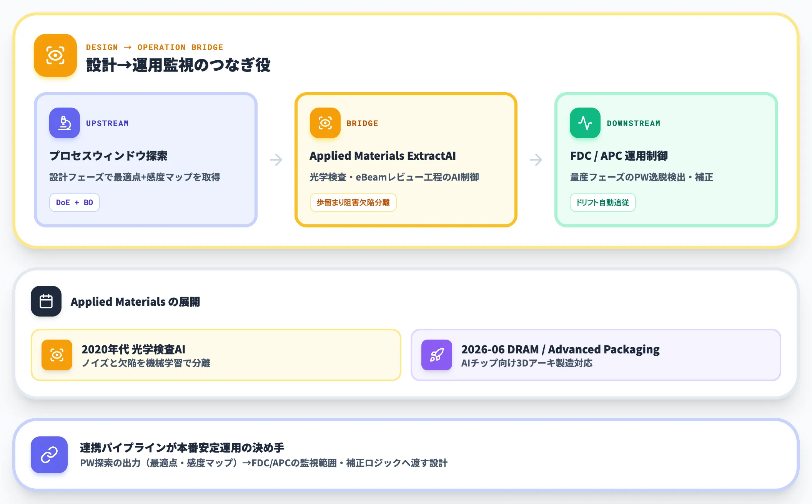Image resolution: width=812 pixels, height=504 pixels.
Task: Click the purple rocket icon in the 2026-06 card
Action: [437, 355]
